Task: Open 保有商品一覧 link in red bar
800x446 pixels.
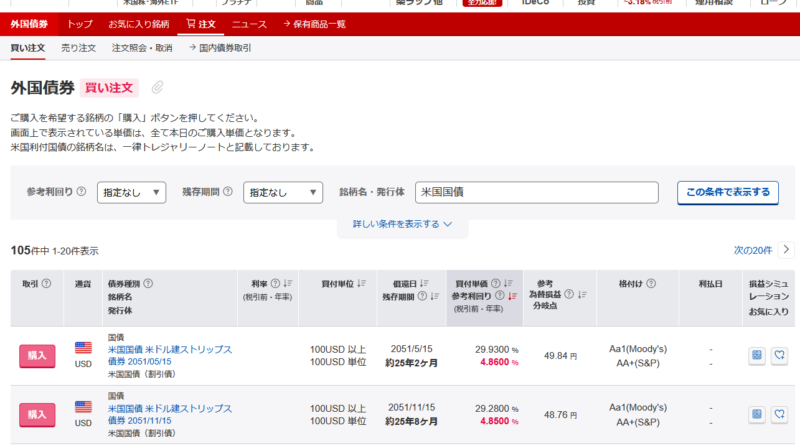Action: pyautogui.click(x=314, y=24)
